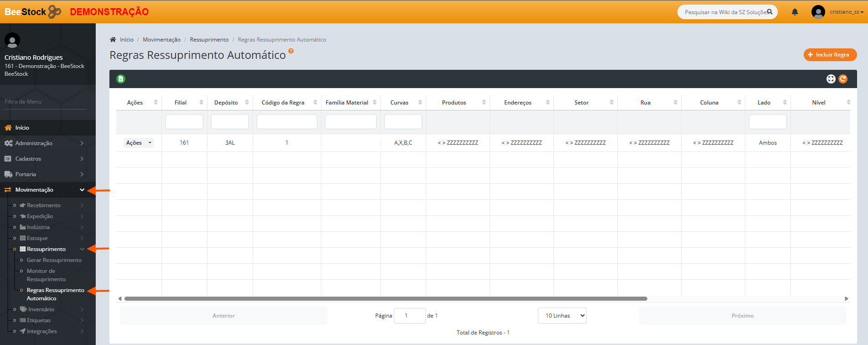Click the Ressuprimento breadcrumb link
Screen dimensions: 868x345
pyautogui.click(x=209, y=40)
